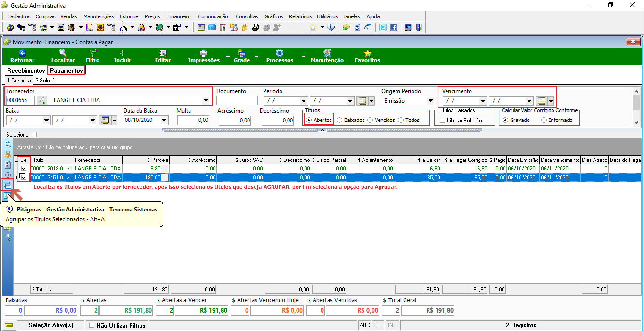Image resolution: width=644 pixels, height=331 pixels.
Task: Click the Fornecedor lookup search icon
Action: click(x=42, y=100)
